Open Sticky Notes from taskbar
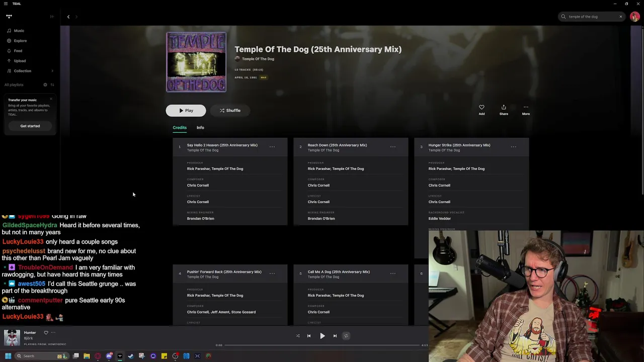The image size is (644, 362). [164, 356]
